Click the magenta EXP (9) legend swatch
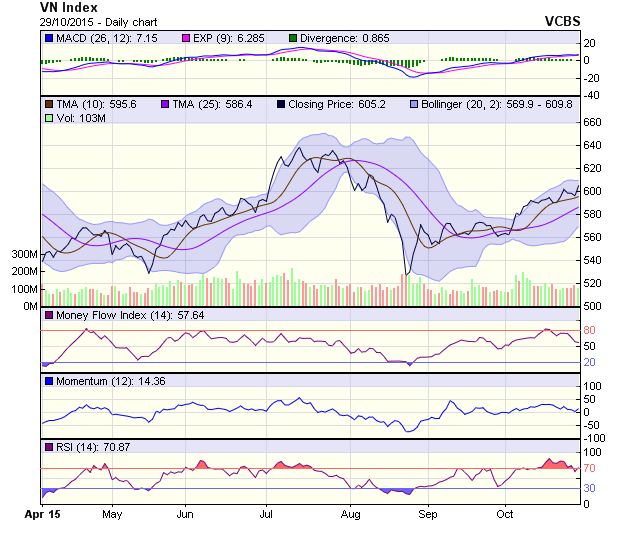The image size is (620, 535). [158, 38]
